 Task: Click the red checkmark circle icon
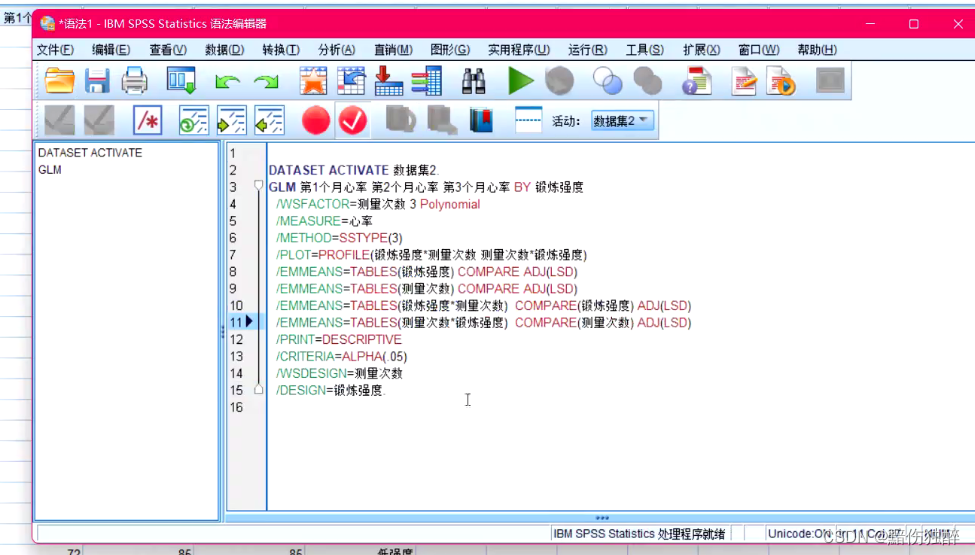click(353, 120)
